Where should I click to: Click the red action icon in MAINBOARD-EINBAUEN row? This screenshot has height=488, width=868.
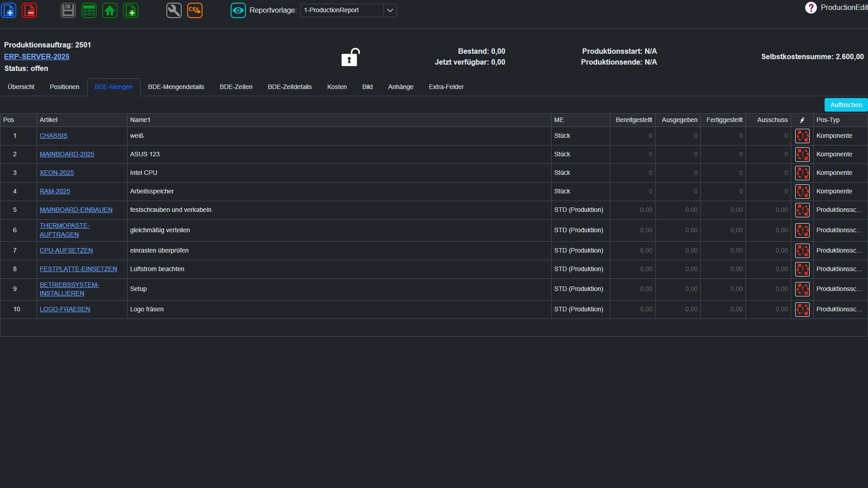point(802,210)
